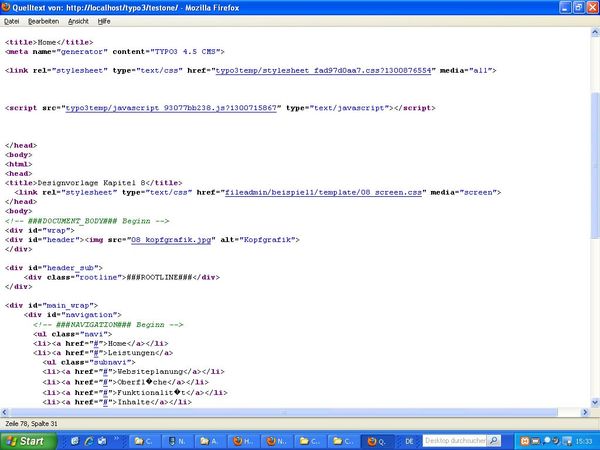Open the Bearbeiten menu
This screenshot has width=600, height=450.
tap(43, 21)
